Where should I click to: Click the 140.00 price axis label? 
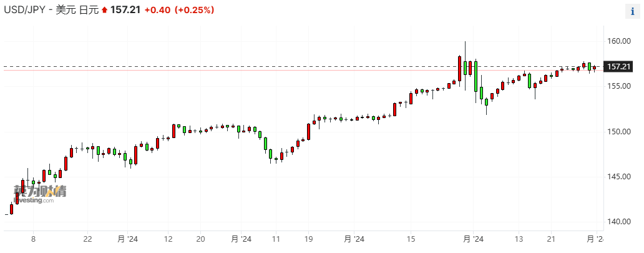click(x=618, y=222)
